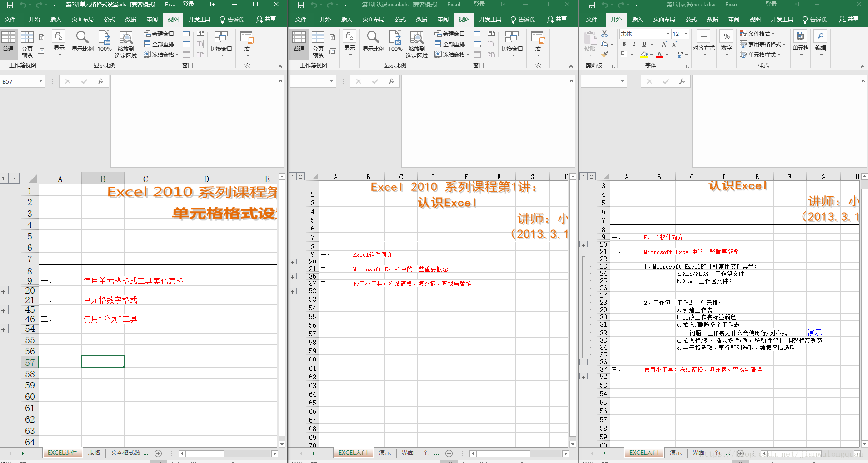Image resolution: width=868 pixels, height=463 pixels.
Task: Open 公式 tab in middle window
Action: coord(400,20)
